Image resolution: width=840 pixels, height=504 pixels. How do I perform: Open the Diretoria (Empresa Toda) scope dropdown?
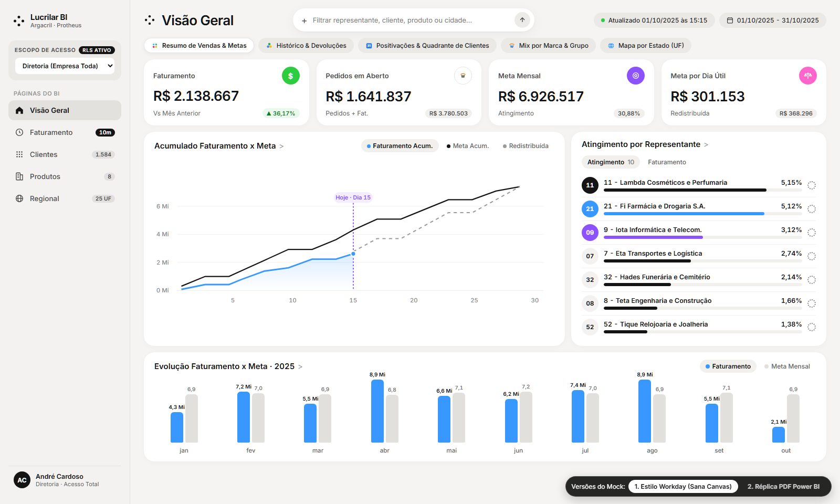65,66
